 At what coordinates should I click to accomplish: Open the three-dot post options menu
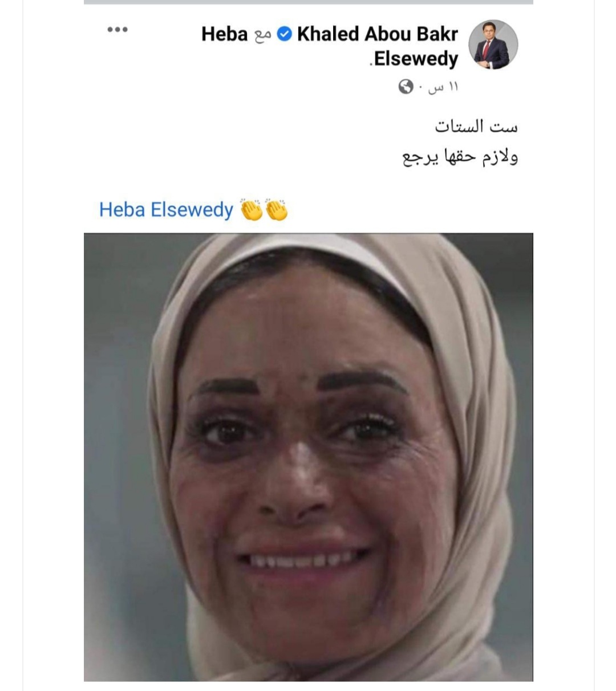(117, 30)
